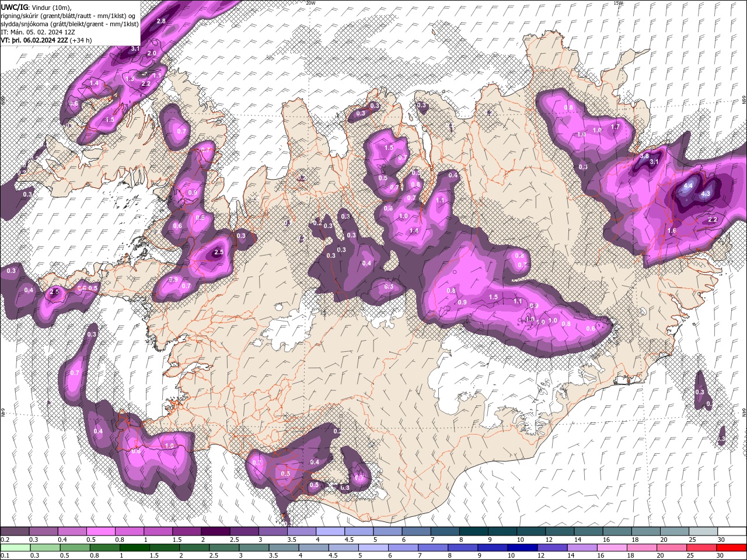The width and height of the screenshot is (747, 560).
Task: Click the '30' label in bottom legend row
Action: click(721, 556)
